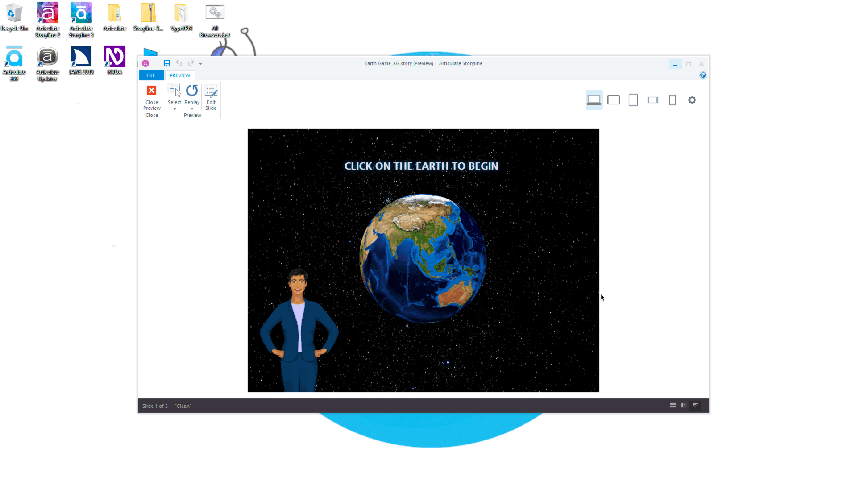This screenshot has height=481, width=868.
Task: Preview in phone landscape orientation
Action: (x=653, y=100)
